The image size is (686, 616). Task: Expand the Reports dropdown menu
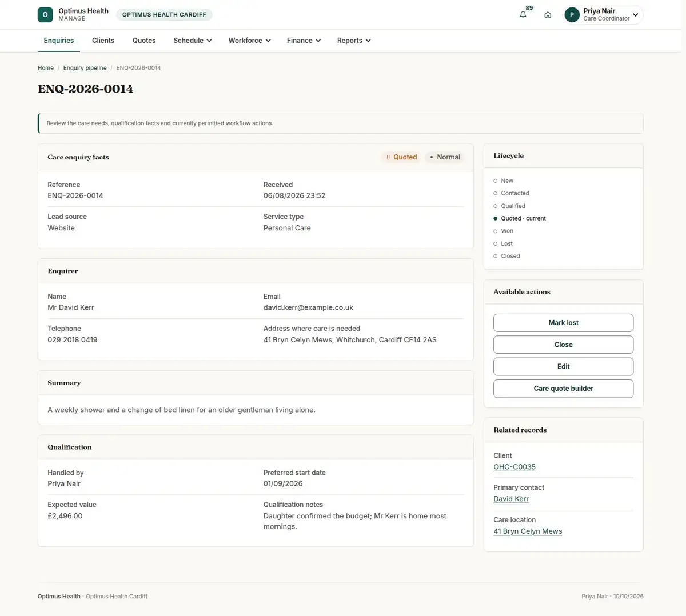point(354,41)
